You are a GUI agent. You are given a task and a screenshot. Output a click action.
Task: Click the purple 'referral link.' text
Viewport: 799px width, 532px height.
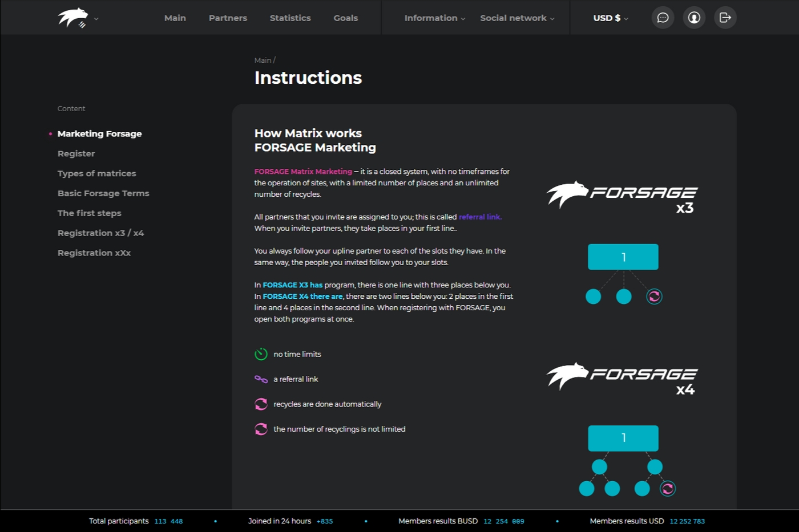click(x=481, y=217)
